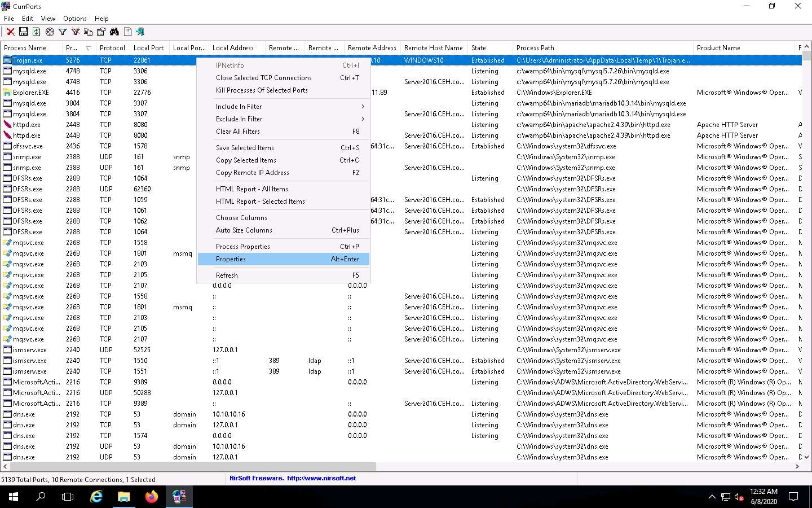Sort by Remote Host Name column header

tap(434, 48)
